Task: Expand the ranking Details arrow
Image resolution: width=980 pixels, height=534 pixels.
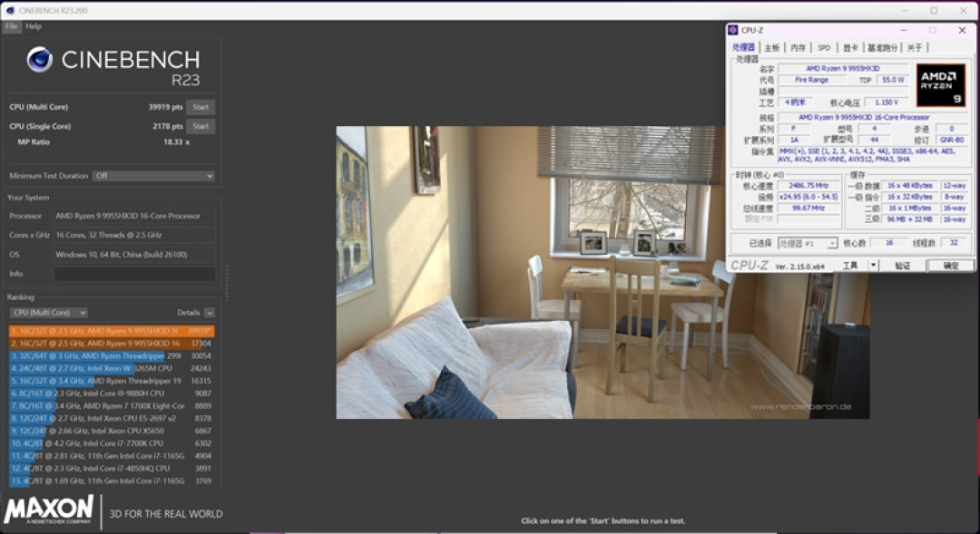Action: (210, 312)
